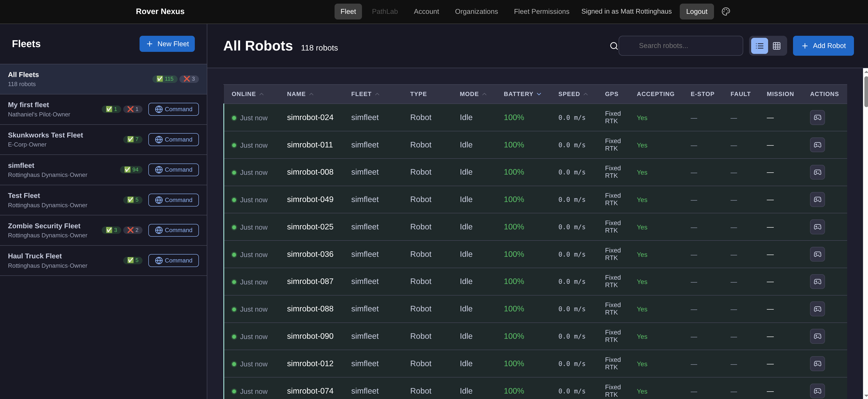Open controller for simrobot-088

(817, 309)
